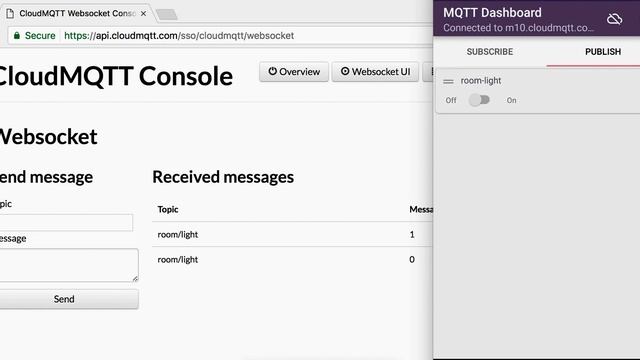Click the On label beside the switch

coord(511,100)
